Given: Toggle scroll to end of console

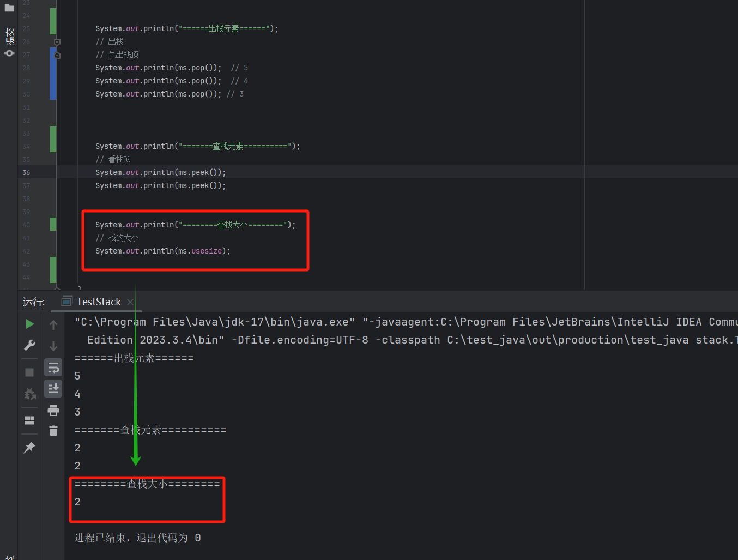Looking at the screenshot, I should (x=53, y=389).
